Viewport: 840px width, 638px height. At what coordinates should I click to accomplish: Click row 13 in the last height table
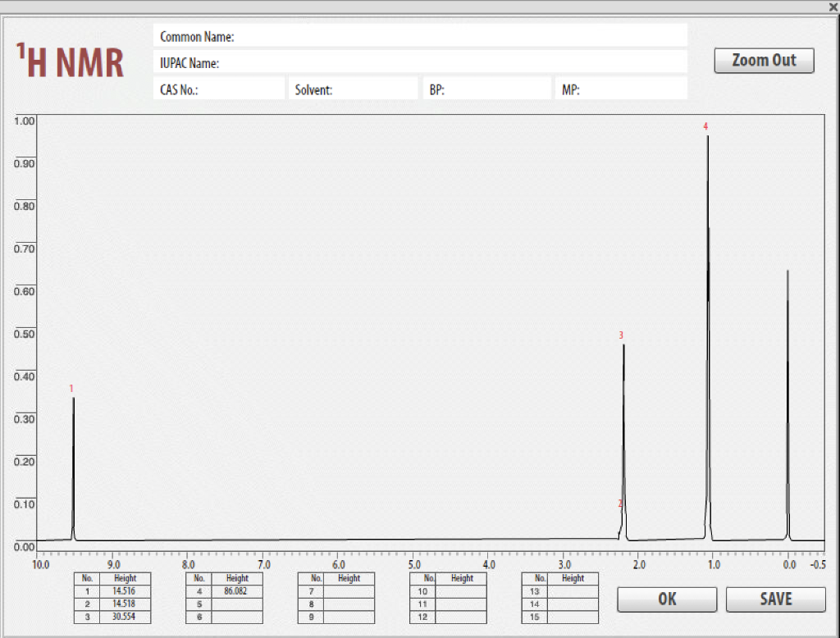click(560, 591)
